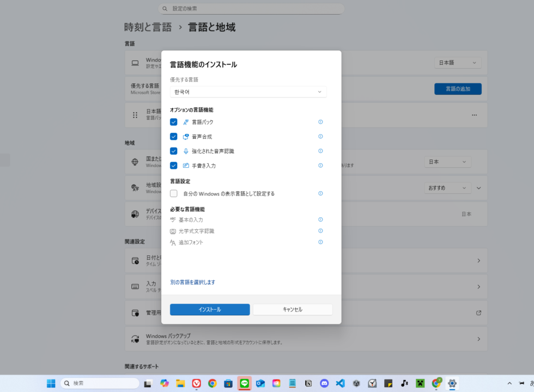The width and height of the screenshot is (534, 392).
Task: Click the info icon beside 基本の入力
Action: click(320, 219)
